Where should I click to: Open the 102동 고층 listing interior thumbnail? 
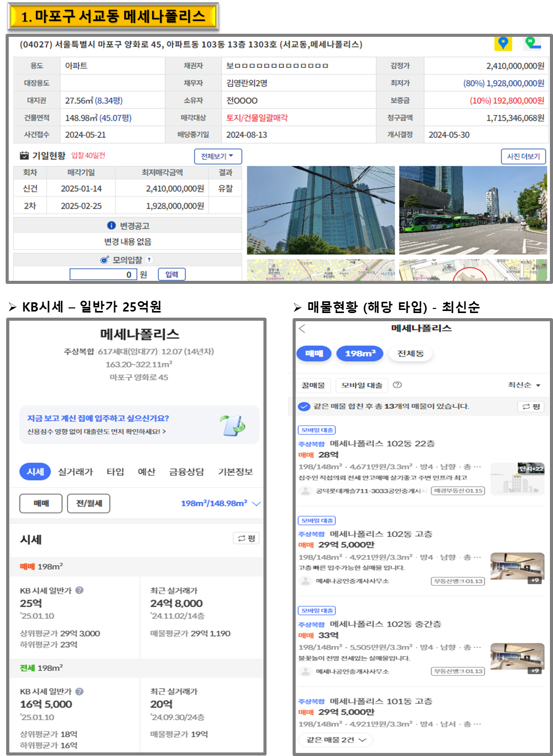(x=517, y=568)
